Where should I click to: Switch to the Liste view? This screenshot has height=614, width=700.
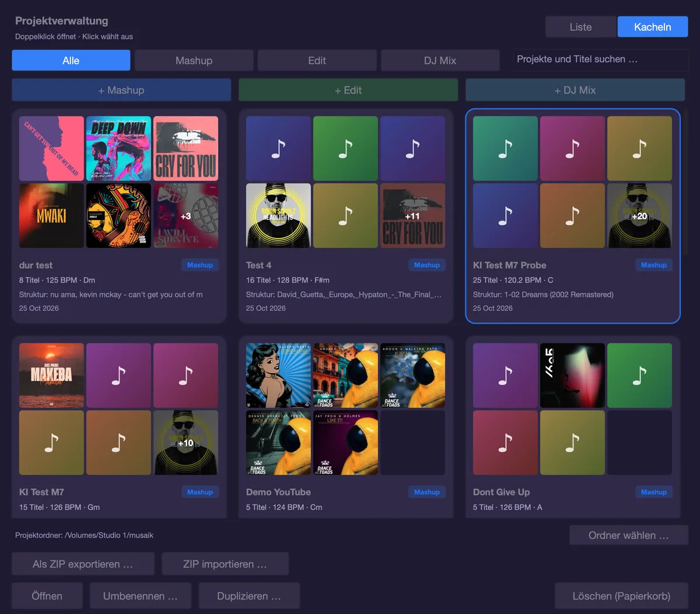point(580,27)
